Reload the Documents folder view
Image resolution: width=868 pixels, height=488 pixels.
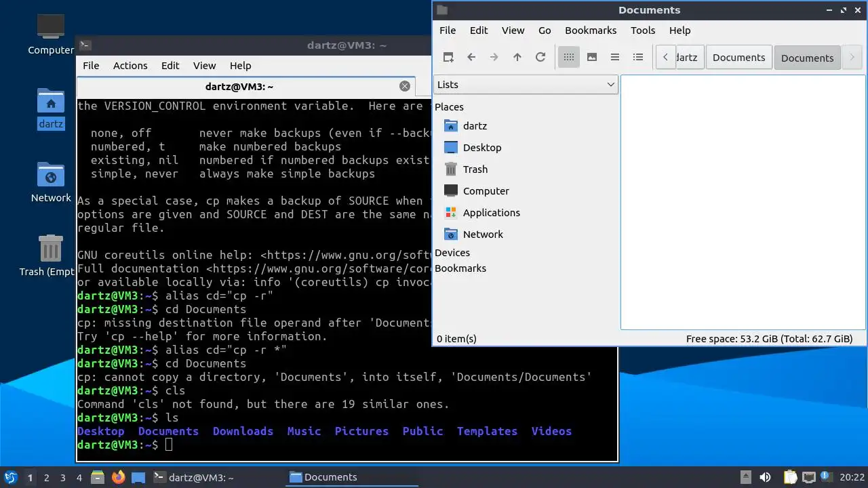pyautogui.click(x=540, y=58)
